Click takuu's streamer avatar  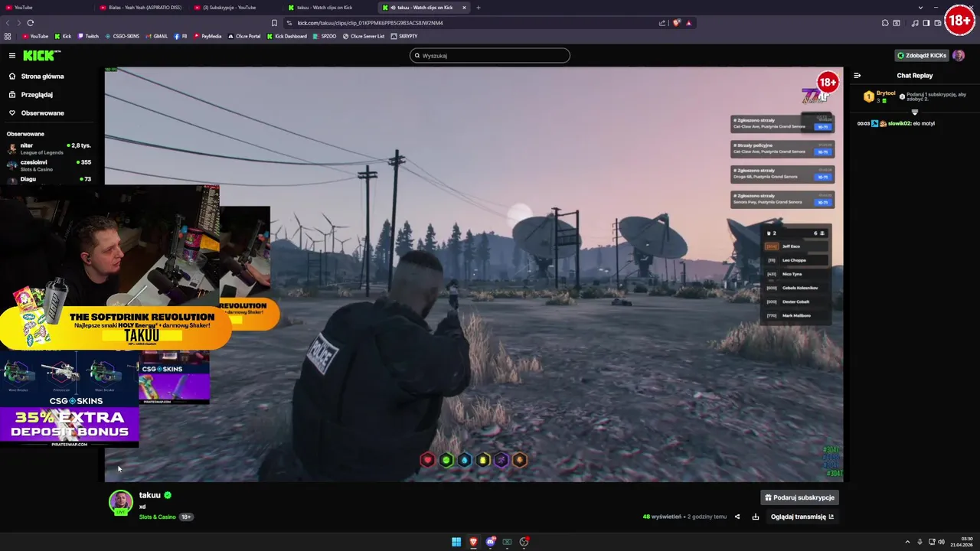coord(120,502)
